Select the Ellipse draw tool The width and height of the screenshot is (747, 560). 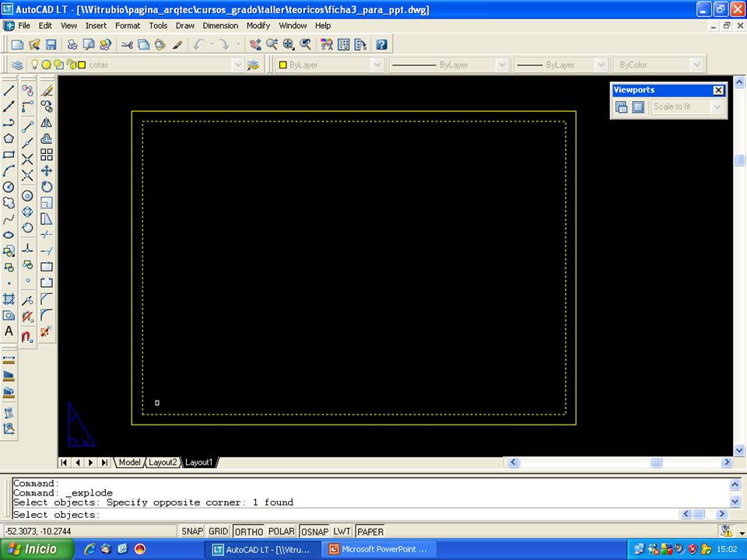[9, 235]
